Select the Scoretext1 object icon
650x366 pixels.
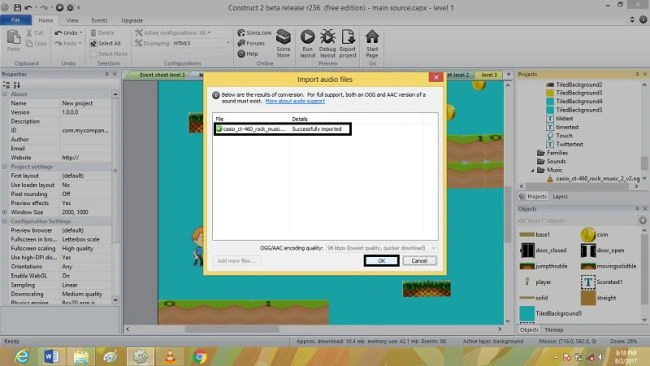pos(588,282)
